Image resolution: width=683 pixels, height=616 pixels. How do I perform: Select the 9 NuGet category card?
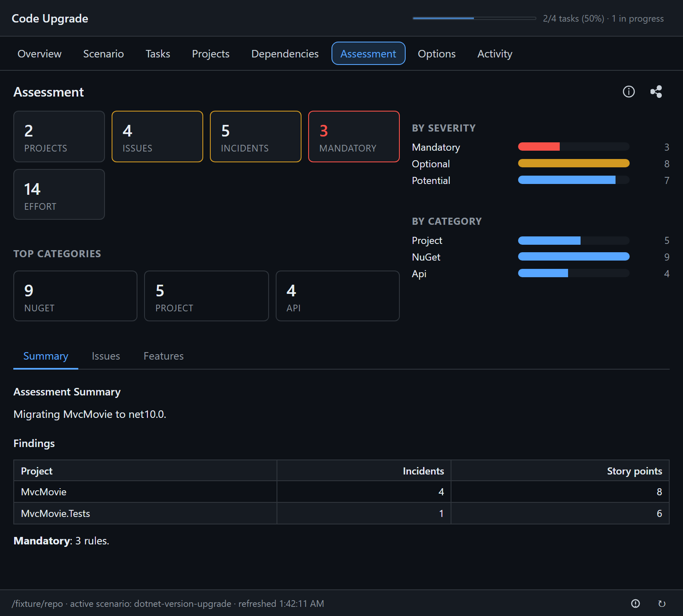(x=75, y=296)
